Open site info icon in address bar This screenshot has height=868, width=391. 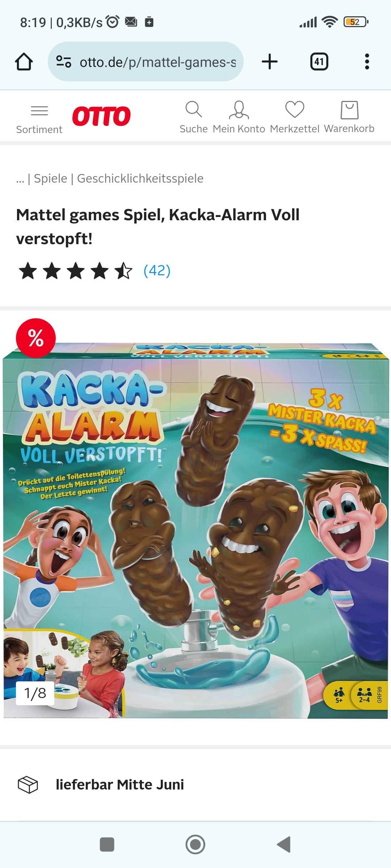point(64,62)
